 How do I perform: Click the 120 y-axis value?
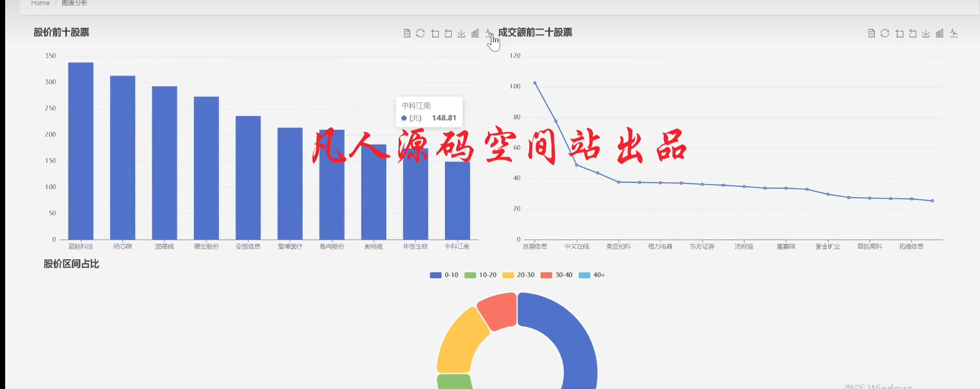click(515, 56)
